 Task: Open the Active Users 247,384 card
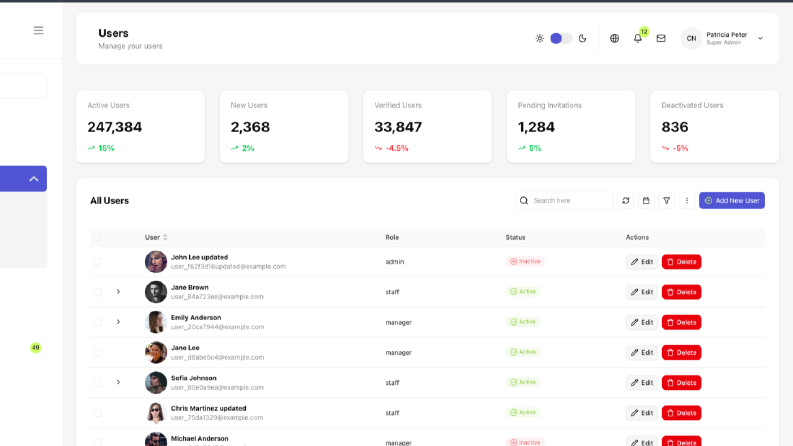141,126
